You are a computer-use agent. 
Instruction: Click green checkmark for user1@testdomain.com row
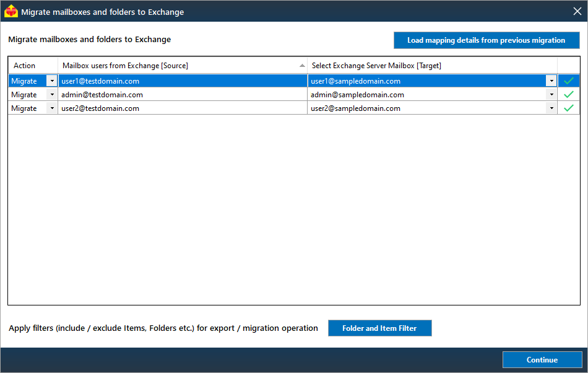pos(568,81)
